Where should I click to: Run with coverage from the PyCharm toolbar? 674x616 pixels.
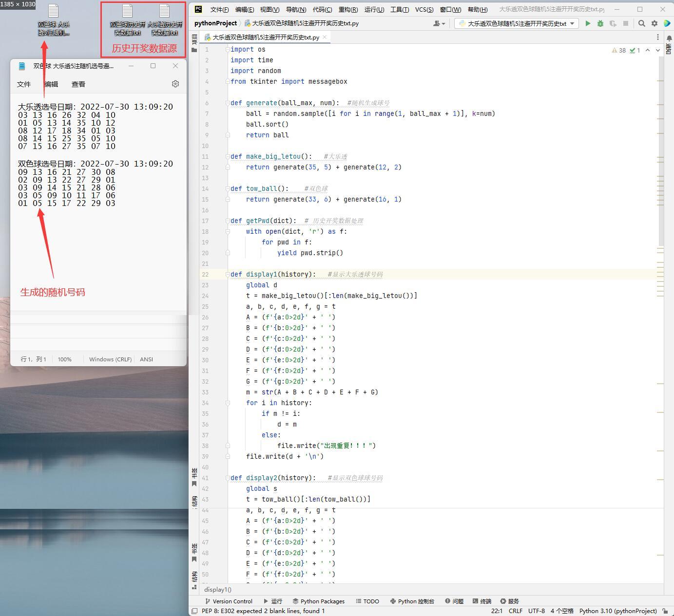613,23
